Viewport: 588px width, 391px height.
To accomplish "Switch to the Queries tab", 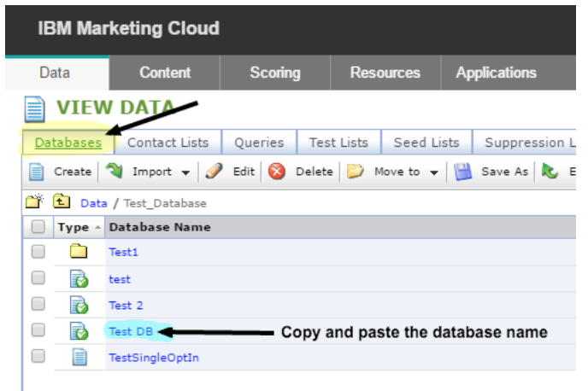I will click(259, 143).
